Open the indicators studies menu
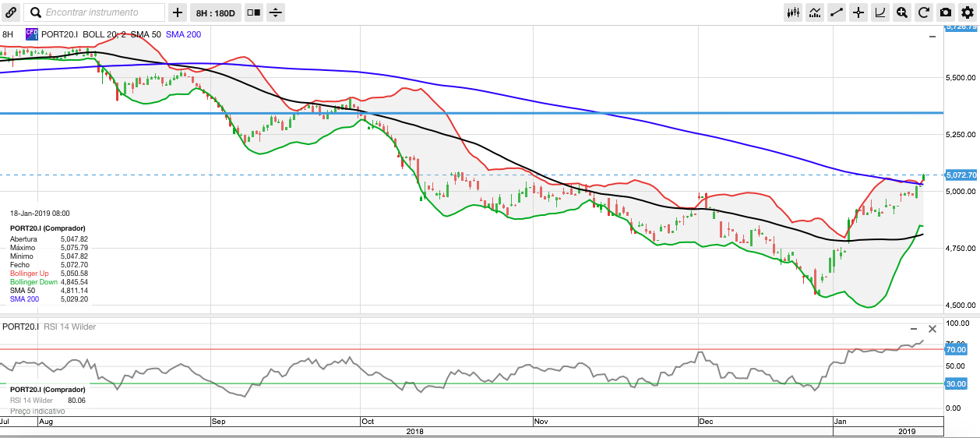Image resolution: width=980 pixels, height=438 pixels. point(816,12)
